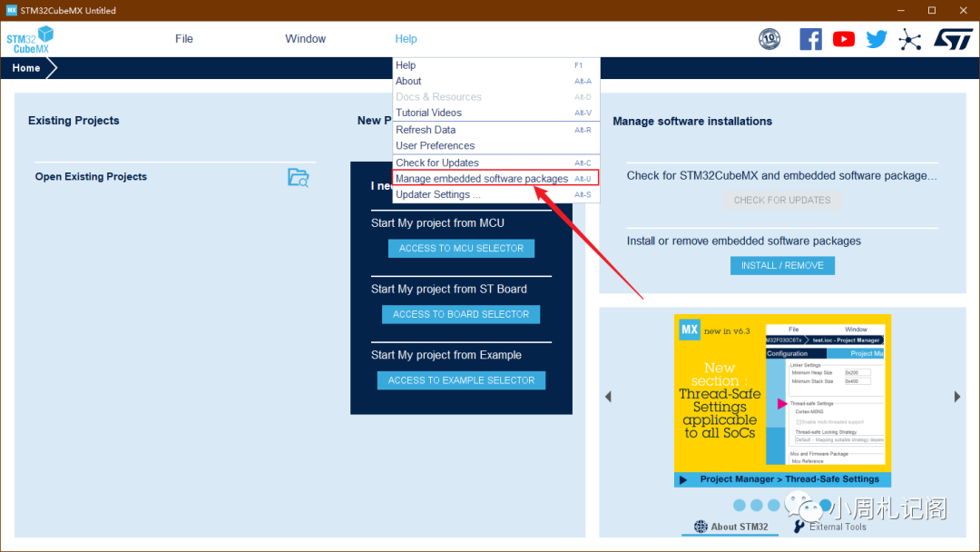980x552 pixels.
Task: Select the second carousel dot indicator
Action: pyautogui.click(x=757, y=505)
